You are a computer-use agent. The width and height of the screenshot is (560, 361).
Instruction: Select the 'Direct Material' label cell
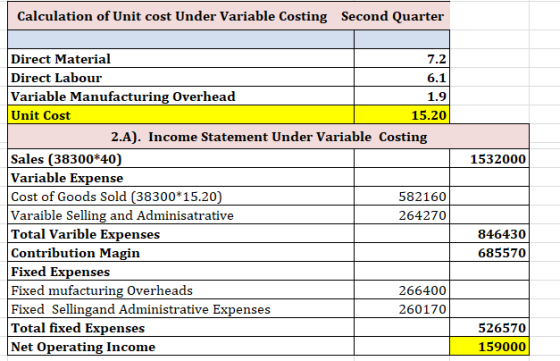click(181, 59)
